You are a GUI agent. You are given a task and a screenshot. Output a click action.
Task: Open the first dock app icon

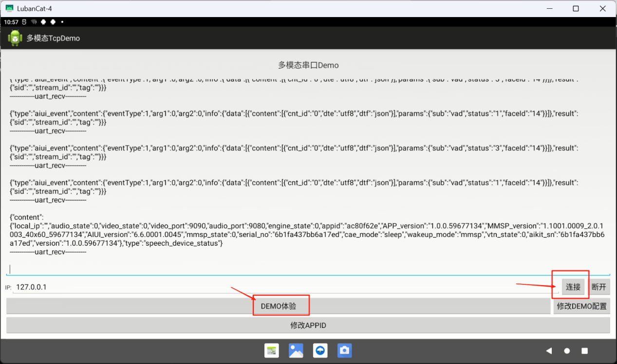271,350
